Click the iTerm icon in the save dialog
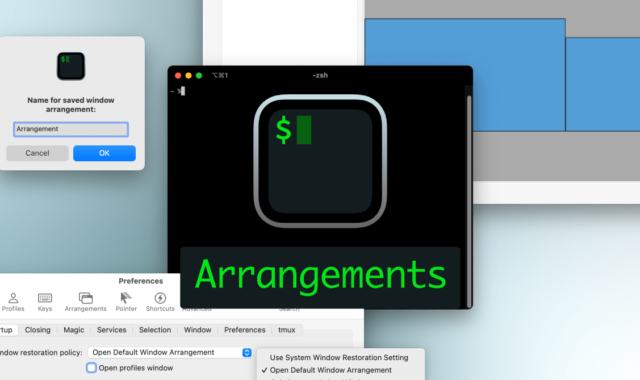This screenshot has height=380, width=640. coord(71,66)
